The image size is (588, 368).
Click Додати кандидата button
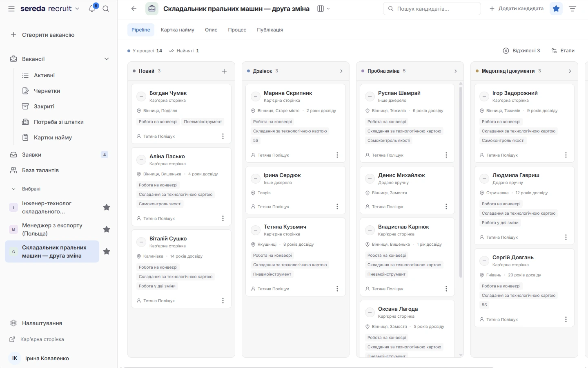click(x=517, y=9)
